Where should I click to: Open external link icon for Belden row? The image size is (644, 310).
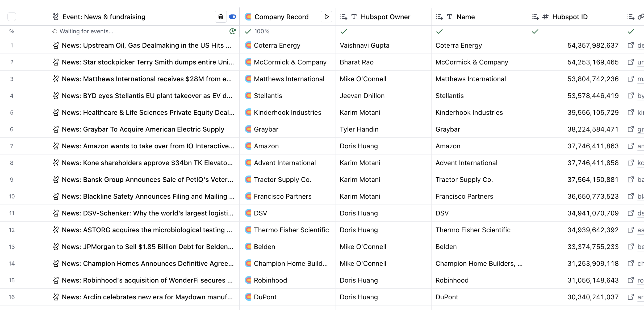coord(631,247)
